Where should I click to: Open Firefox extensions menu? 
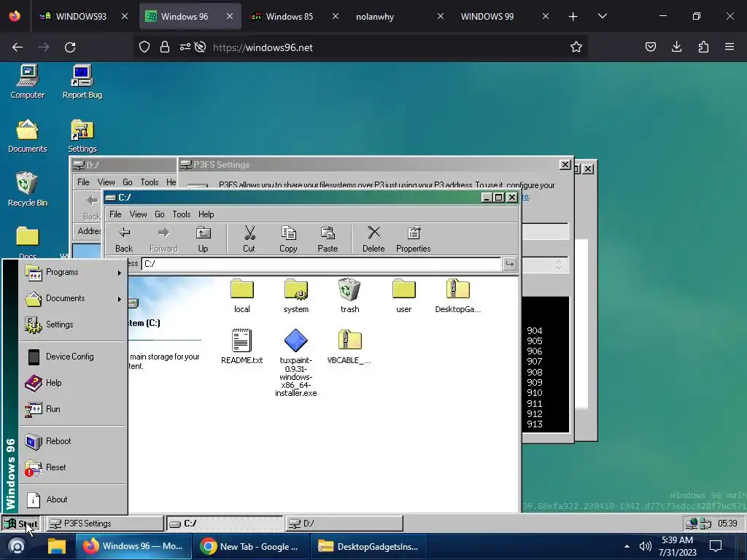[703, 47]
